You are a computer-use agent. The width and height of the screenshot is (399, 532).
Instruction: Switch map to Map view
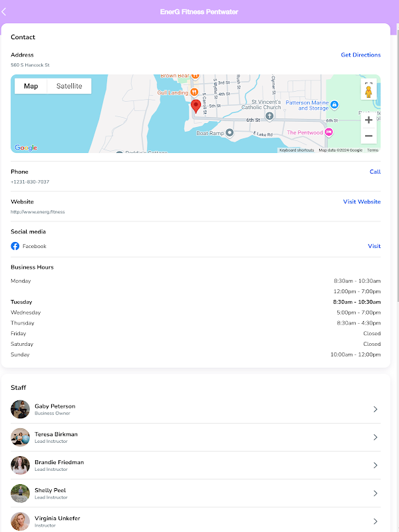pos(31,86)
